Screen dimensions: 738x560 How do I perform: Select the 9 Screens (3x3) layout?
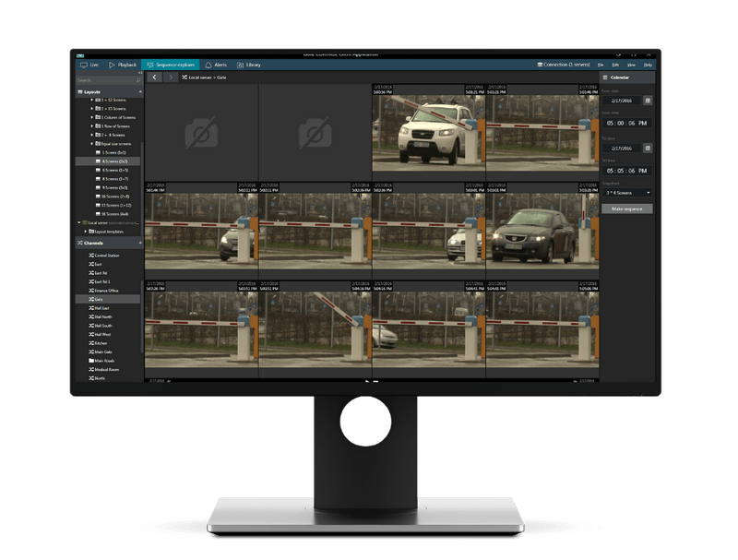pyautogui.click(x=112, y=188)
